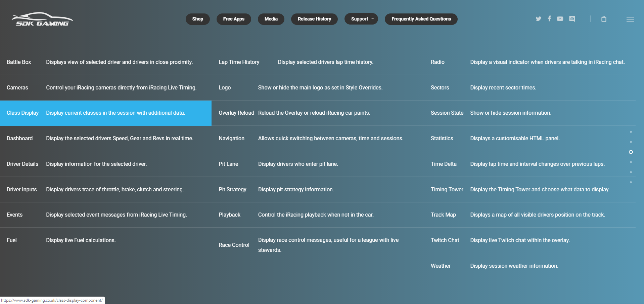Screen dimensions: 644x304
Task: Jump to first page section dot
Action: coord(631,132)
